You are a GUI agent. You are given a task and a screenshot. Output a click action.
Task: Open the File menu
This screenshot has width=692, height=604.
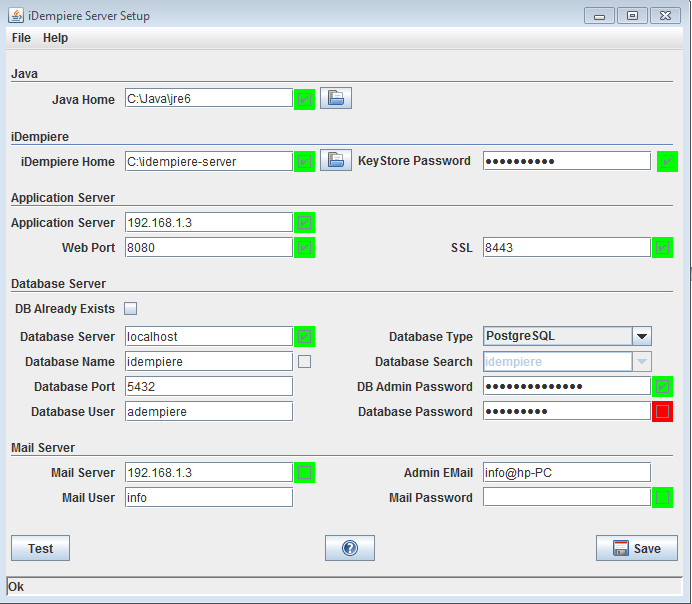(x=21, y=38)
